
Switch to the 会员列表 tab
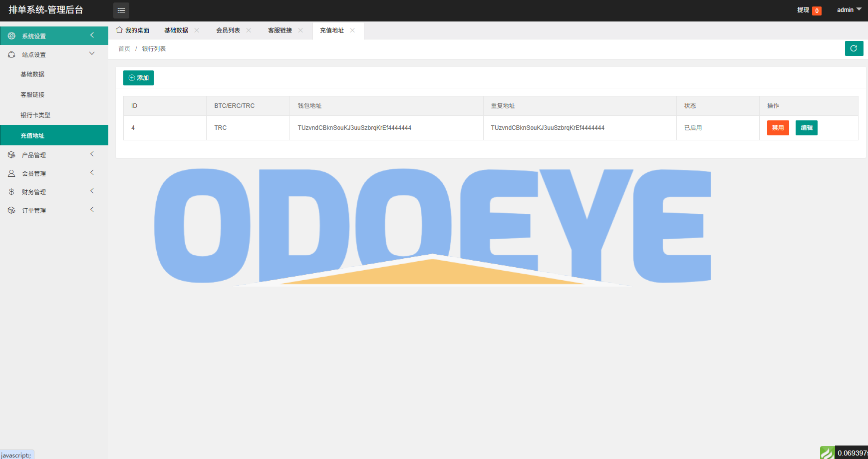click(x=228, y=30)
